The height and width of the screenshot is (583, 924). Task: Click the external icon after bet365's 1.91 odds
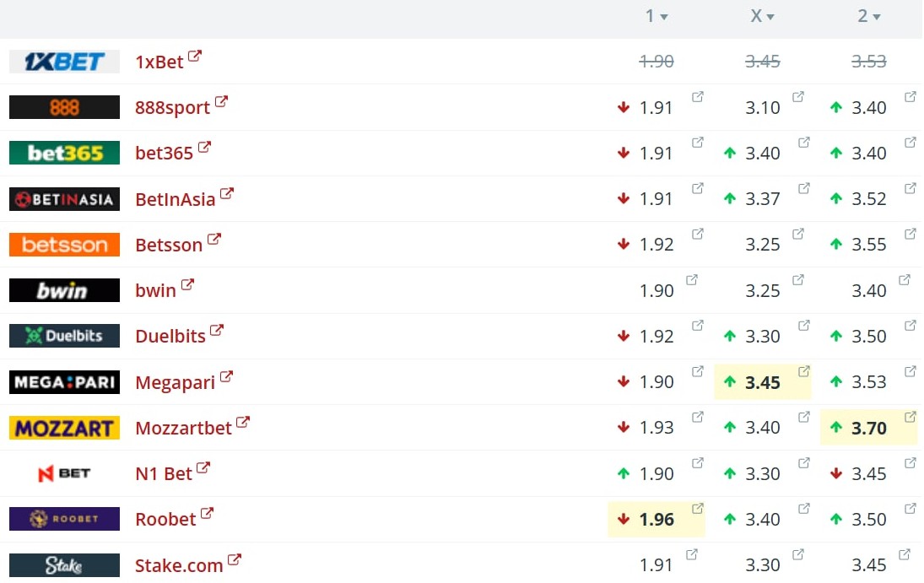698,143
